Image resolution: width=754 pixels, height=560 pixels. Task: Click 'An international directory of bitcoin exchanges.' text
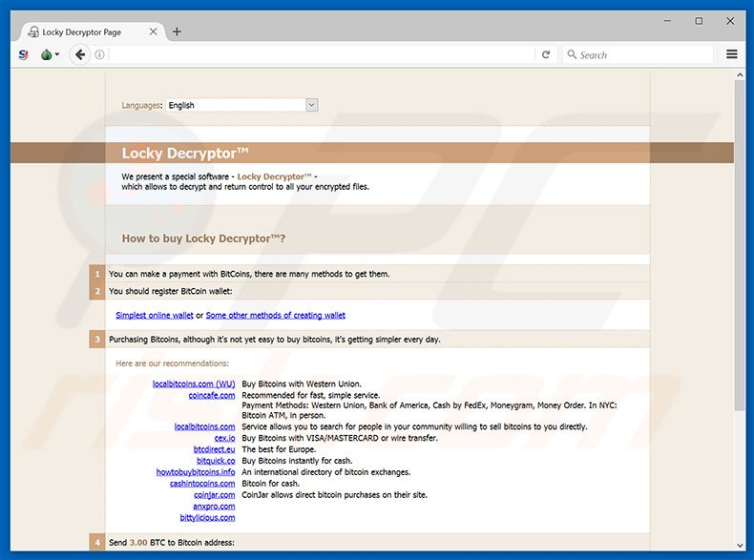coord(326,472)
